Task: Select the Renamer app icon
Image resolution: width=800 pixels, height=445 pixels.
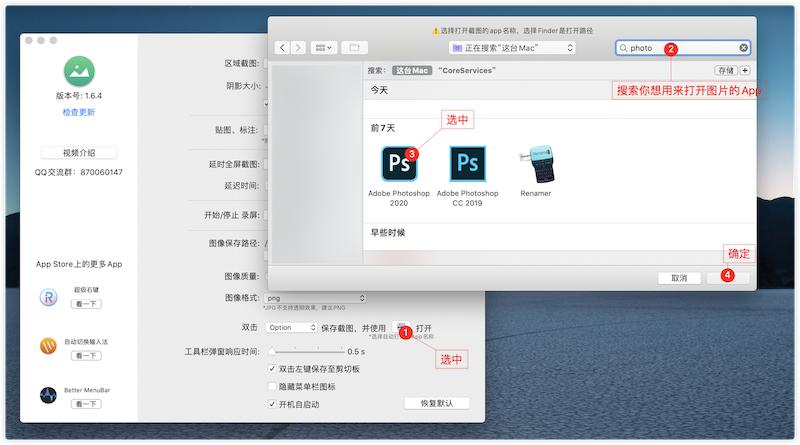Action: (536, 164)
